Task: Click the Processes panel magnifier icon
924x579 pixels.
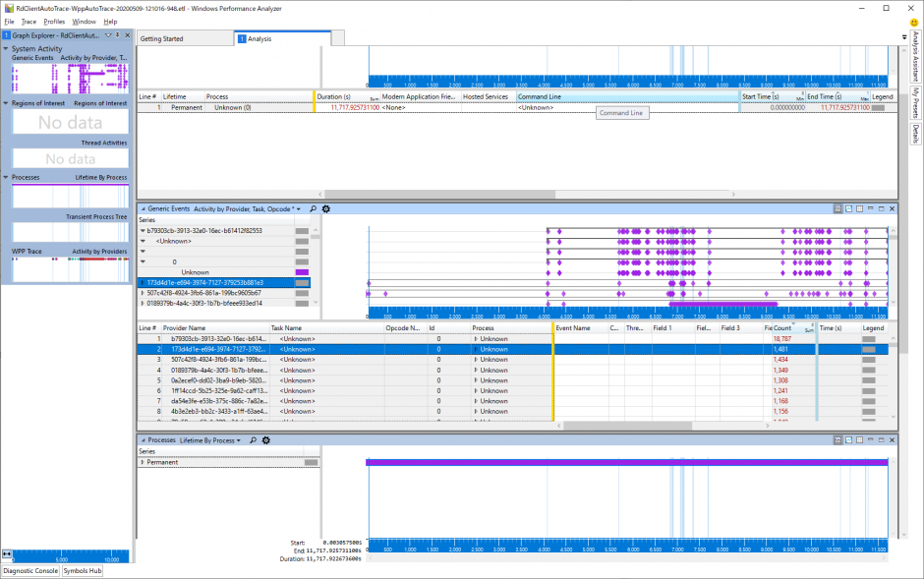Action: pyautogui.click(x=254, y=441)
